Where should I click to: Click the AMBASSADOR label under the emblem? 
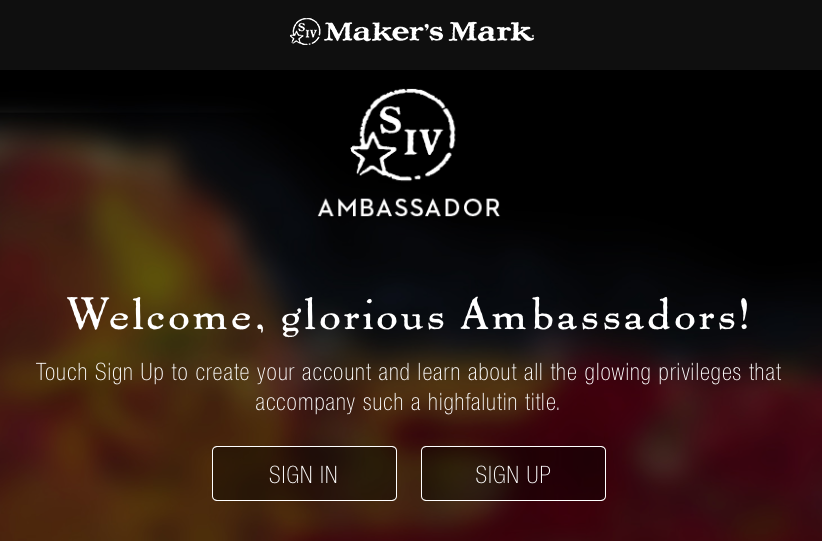point(409,208)
